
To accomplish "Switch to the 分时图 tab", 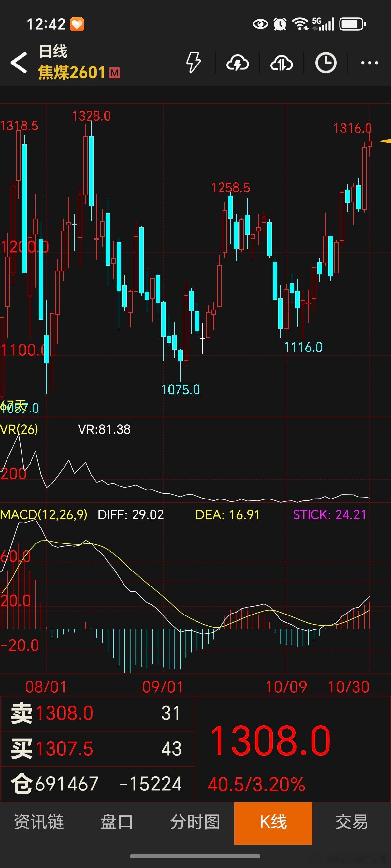I will [195, 821].
